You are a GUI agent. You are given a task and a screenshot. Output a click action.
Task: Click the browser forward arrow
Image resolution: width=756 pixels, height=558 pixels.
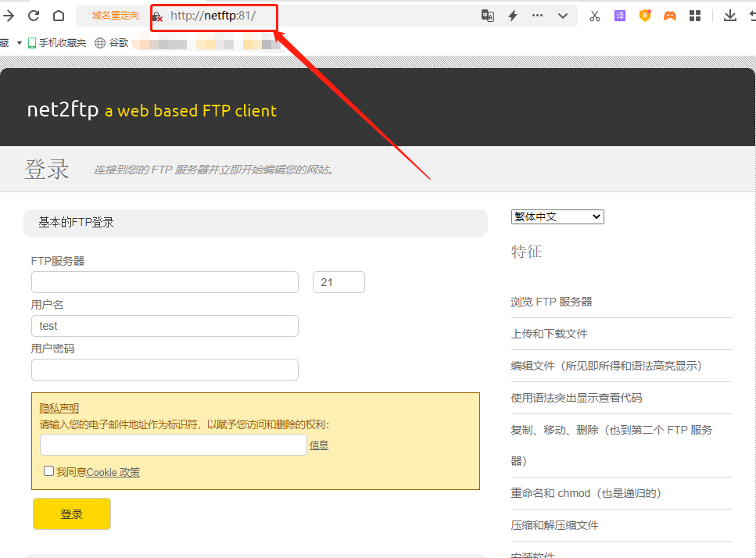click(x=8, y=16)
